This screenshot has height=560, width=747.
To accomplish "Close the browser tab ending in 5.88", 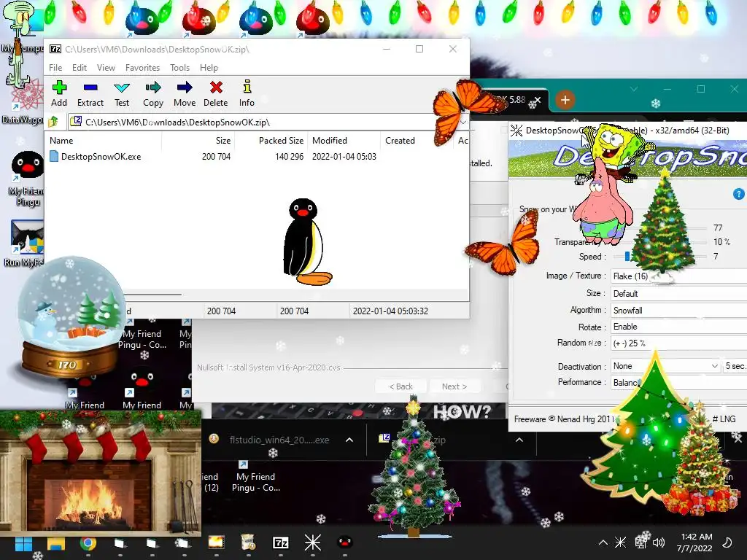I will coord(538,100).
